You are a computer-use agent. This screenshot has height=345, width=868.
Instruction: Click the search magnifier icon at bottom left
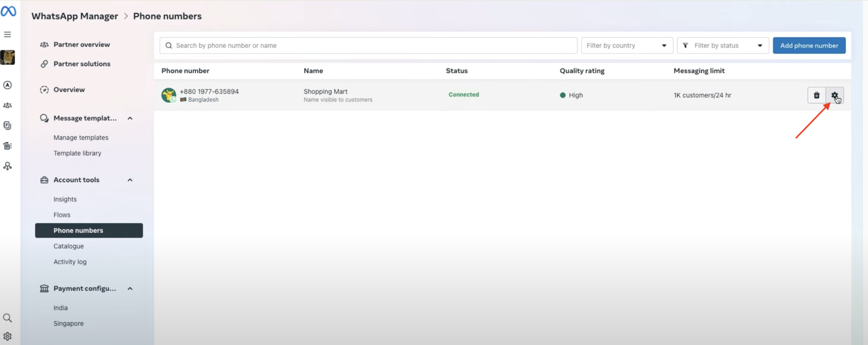pyautogui.click(x=8, y=318)
